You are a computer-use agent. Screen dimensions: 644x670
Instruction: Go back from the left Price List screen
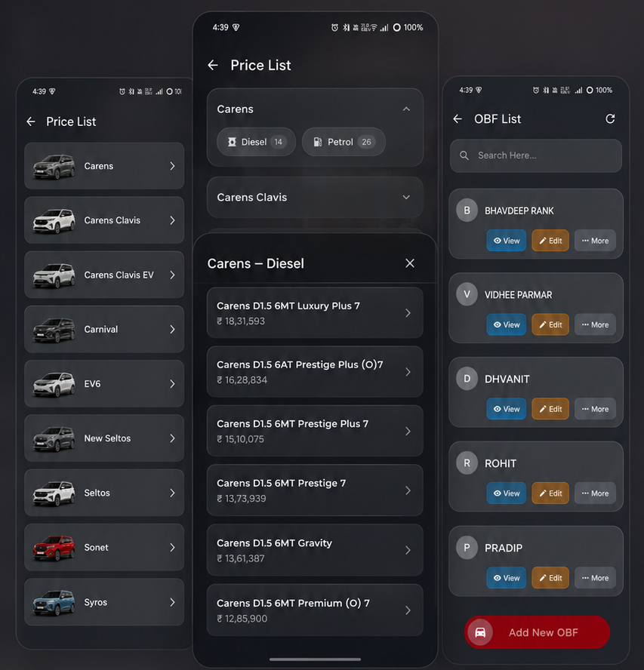click(x=31, y=121)
